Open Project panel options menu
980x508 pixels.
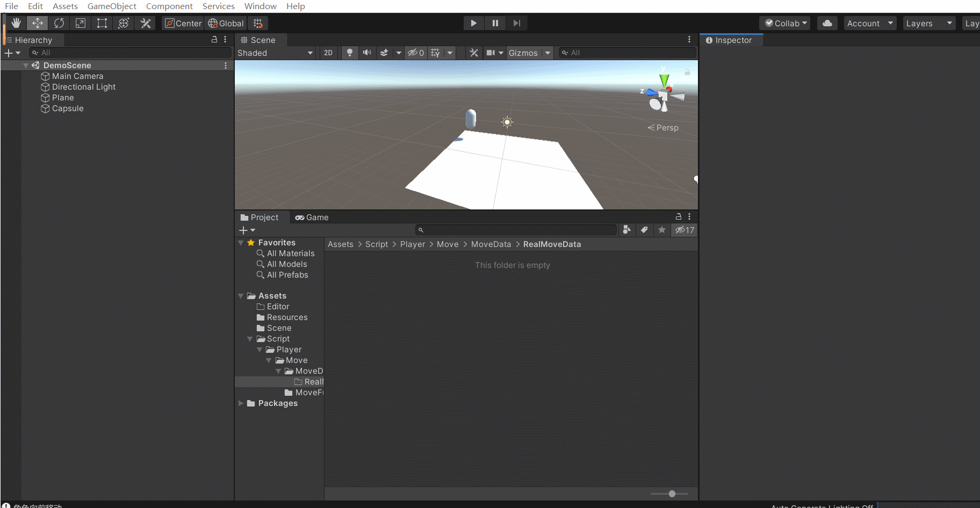coord(689,216)
